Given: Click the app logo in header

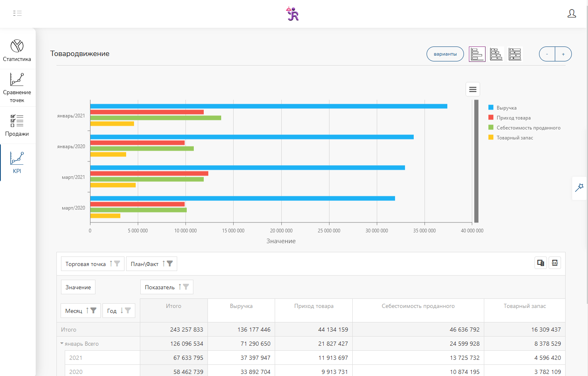Looking at the screenshot, I should [x=293, y=14].
